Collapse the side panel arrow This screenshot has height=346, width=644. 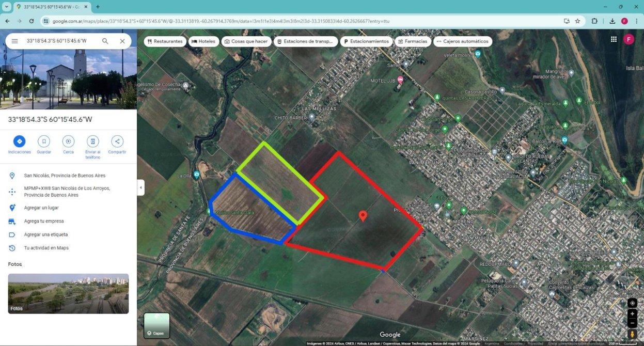(140, 187)
